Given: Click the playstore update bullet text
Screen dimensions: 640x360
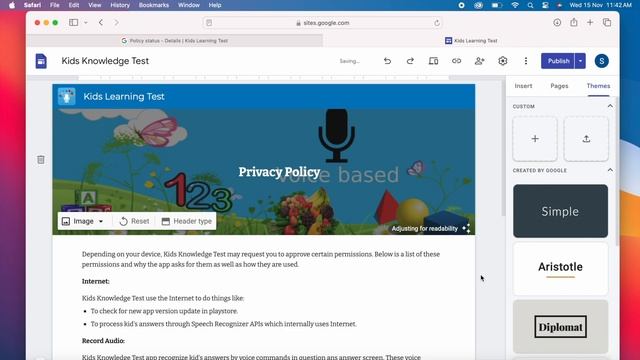Looking at the screenshot, I should pos(164,311).
